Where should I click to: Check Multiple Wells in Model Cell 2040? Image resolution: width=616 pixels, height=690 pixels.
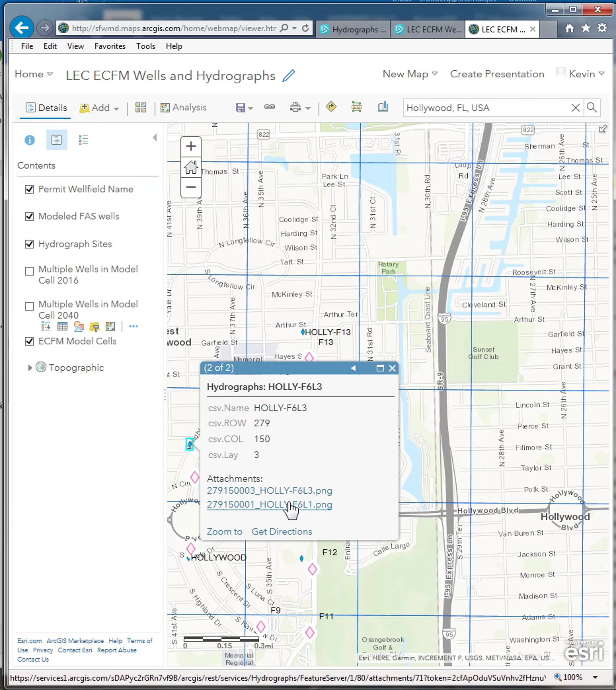tap(30, 306)
